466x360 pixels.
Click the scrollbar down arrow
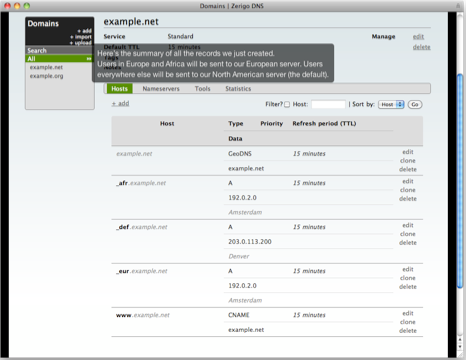(x=460, y=347)
